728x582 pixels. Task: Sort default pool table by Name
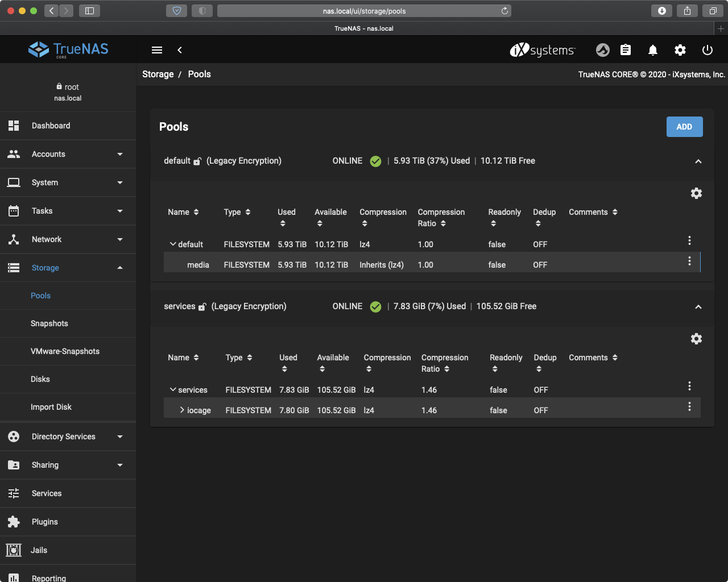[183, 212]
